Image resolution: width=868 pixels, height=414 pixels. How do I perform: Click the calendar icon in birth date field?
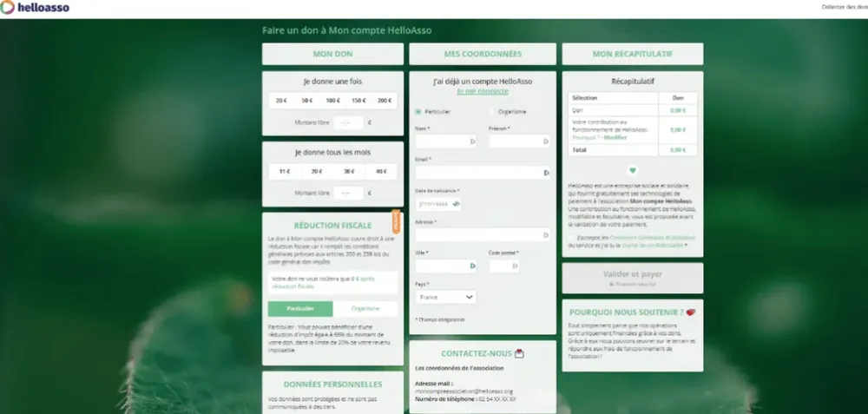click(x=457, y=204)
